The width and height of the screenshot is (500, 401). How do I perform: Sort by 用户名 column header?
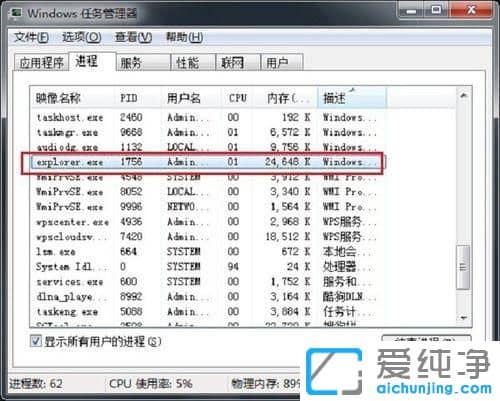click(x=191, y=98)
